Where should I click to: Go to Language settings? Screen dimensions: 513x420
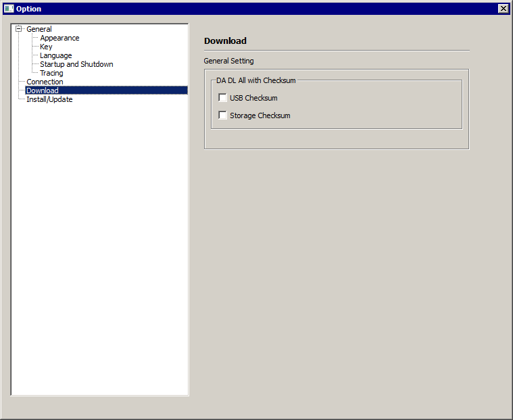[55, 55]
